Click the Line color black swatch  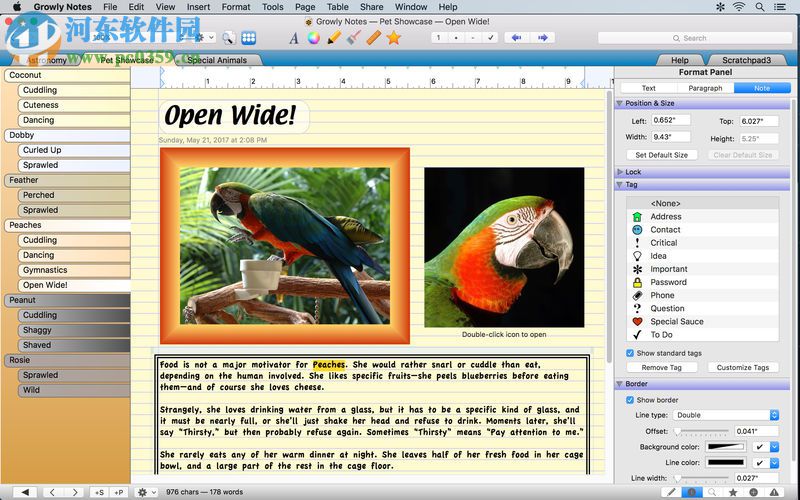pos(726,463)
